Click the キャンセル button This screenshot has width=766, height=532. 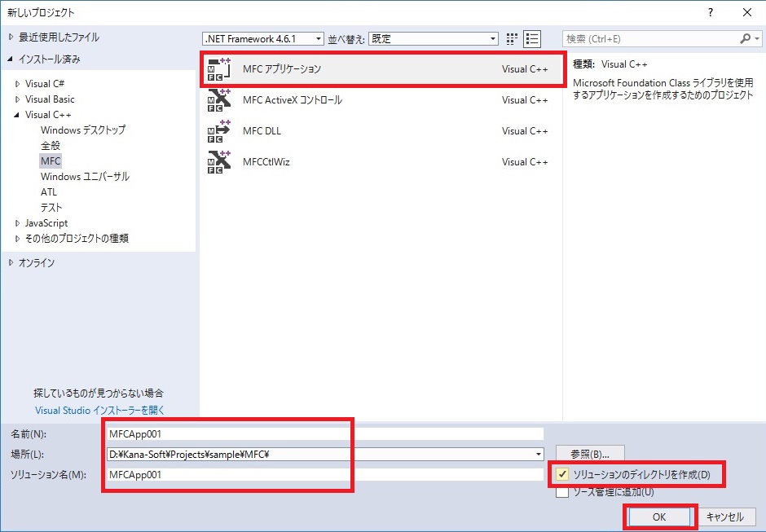click(x=725, y=517)
